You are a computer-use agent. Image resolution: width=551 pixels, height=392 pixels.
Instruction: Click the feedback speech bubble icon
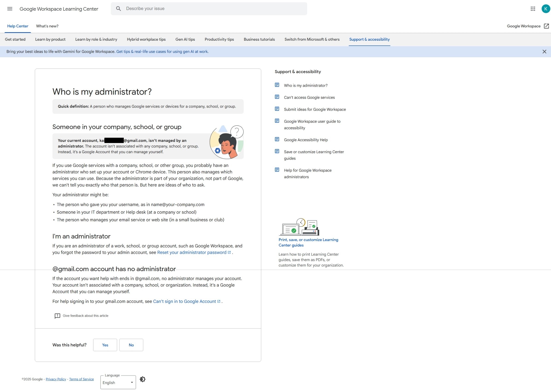[x=57, y=316]
